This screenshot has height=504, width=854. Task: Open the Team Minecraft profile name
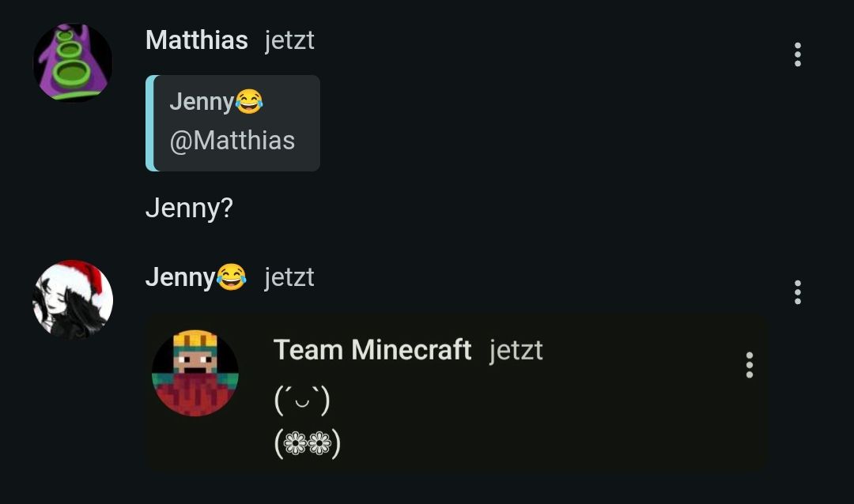372,349
